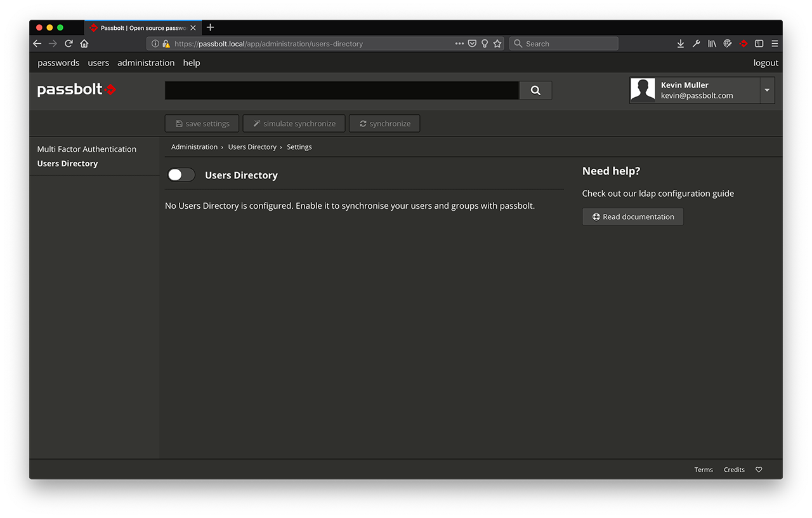
Task: Focus the passbolt search input field
Action: pyautogui.click(x=342, y=90)
